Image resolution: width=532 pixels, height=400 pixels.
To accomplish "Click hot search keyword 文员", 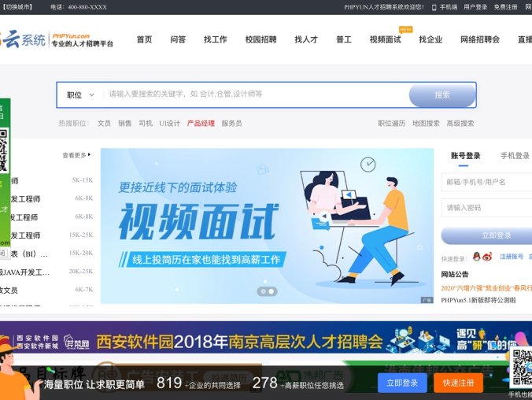I will click(104, 124).
